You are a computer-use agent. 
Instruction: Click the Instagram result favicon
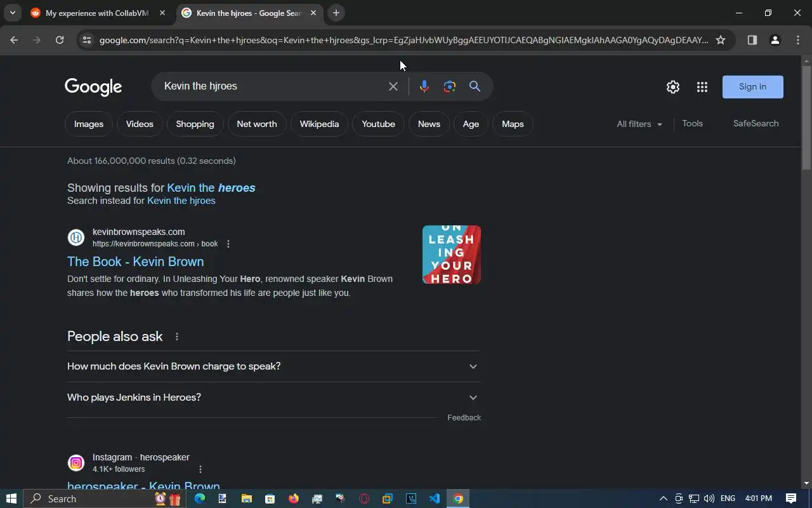[x=76, y=463]
